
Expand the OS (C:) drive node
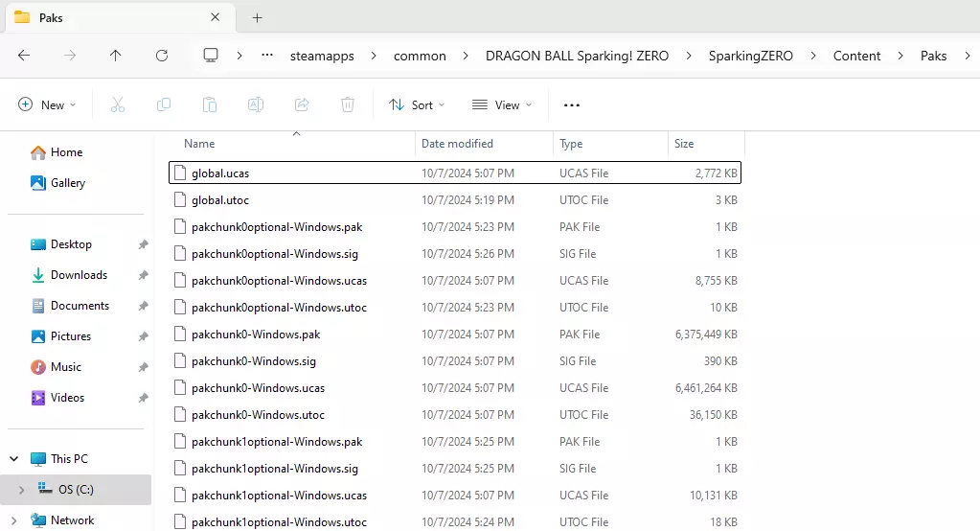coord(21,490)
